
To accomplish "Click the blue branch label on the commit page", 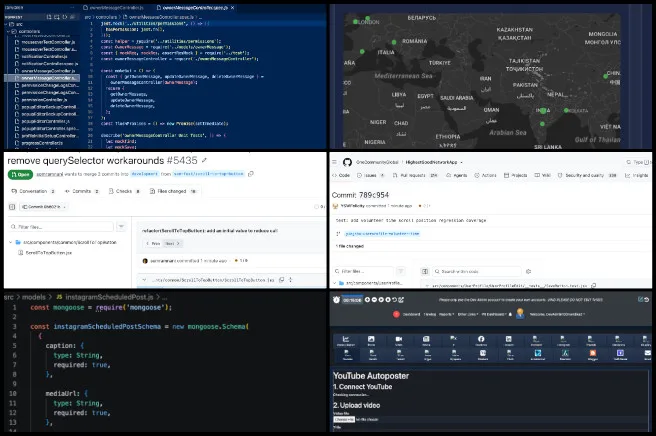I will point(382,234).
